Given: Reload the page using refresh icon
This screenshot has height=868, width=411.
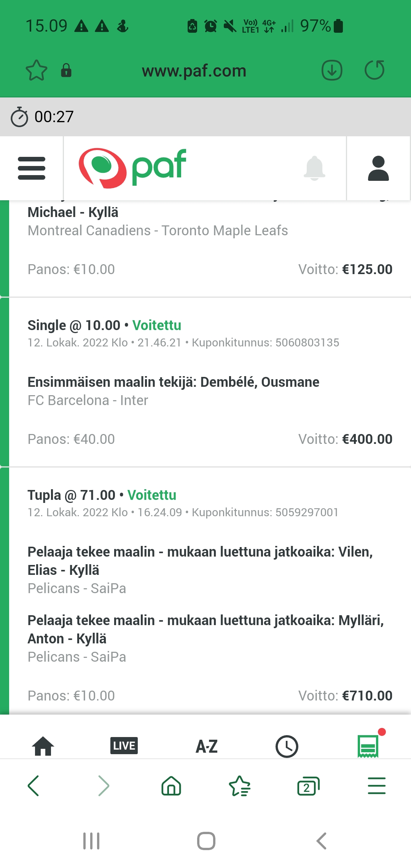Looking at the screenshot, I should coord(374,70).
